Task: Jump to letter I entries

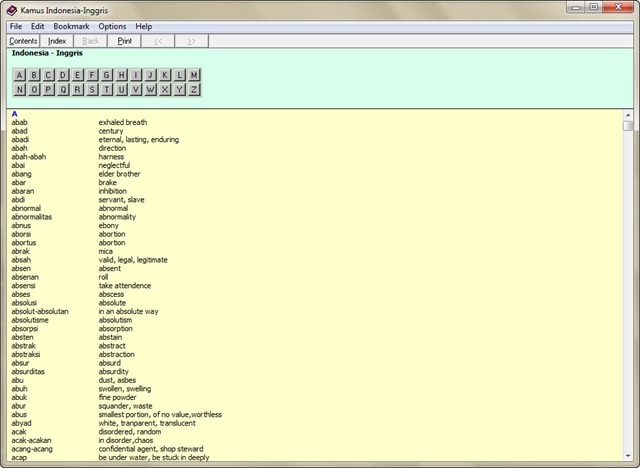Action: tap(136, 75)
